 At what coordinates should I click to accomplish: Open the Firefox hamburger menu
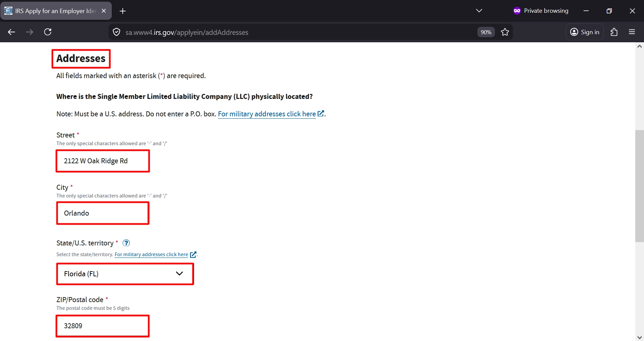pos(632,32)
